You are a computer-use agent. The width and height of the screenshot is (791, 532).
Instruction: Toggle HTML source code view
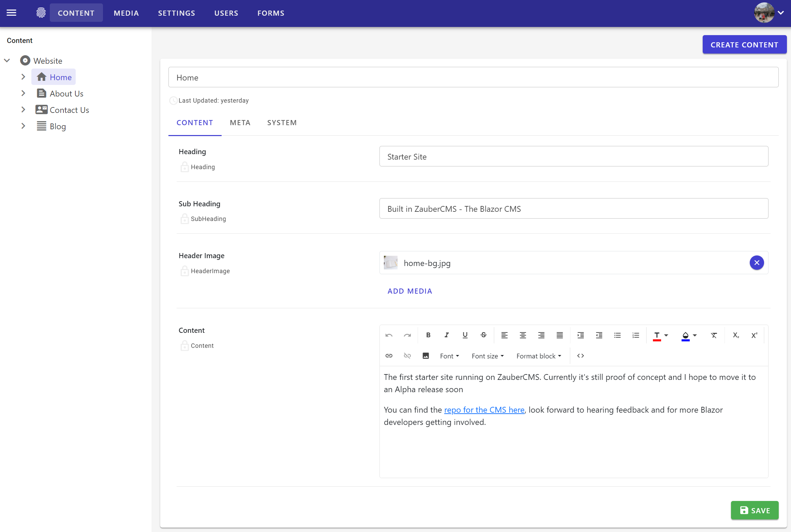[x=581, y=356]
